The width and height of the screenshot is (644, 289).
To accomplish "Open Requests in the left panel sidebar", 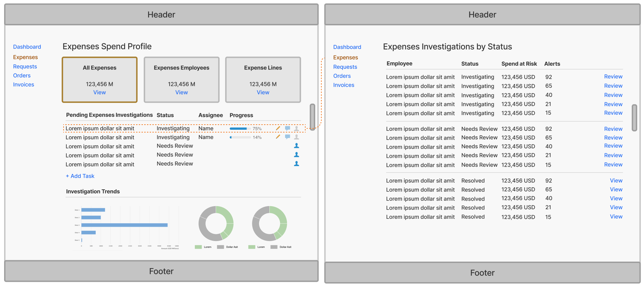I will [x=25, y=66].
